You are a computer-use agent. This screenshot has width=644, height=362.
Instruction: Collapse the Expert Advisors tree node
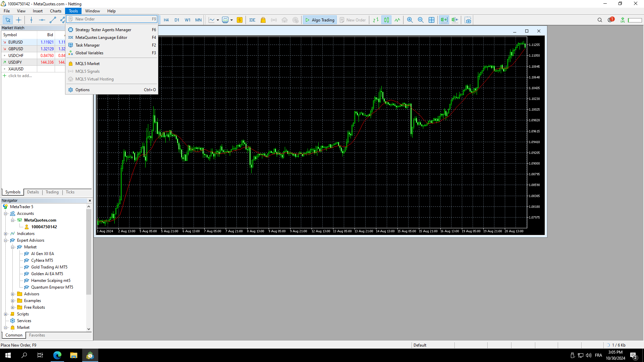pyautogui.click(x=6, y=240)
